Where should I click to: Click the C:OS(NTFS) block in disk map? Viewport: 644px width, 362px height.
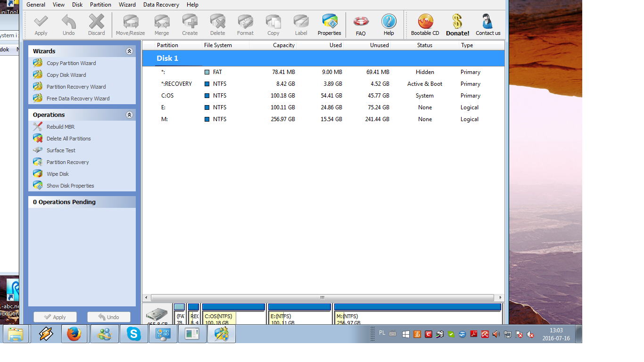[233, 314]
